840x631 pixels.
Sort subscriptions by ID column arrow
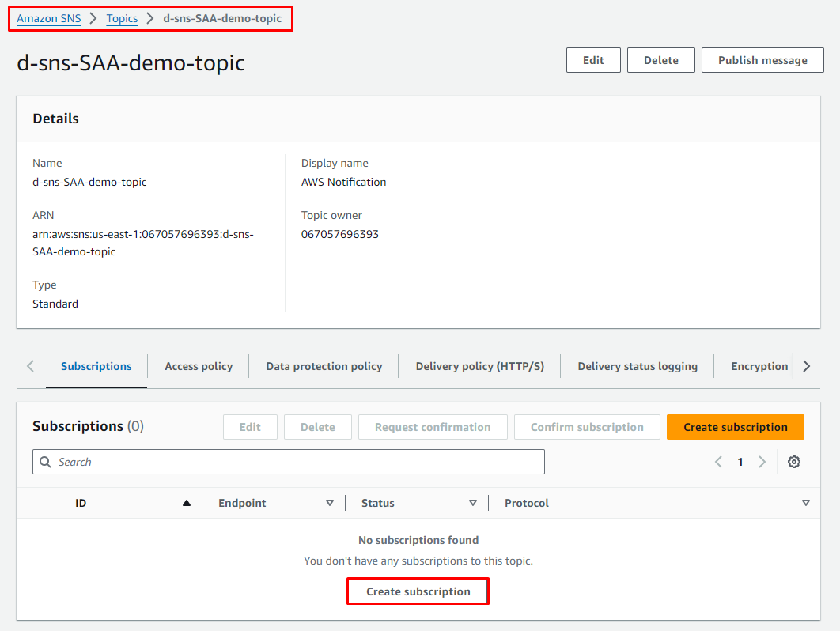(x=187, y=503)
